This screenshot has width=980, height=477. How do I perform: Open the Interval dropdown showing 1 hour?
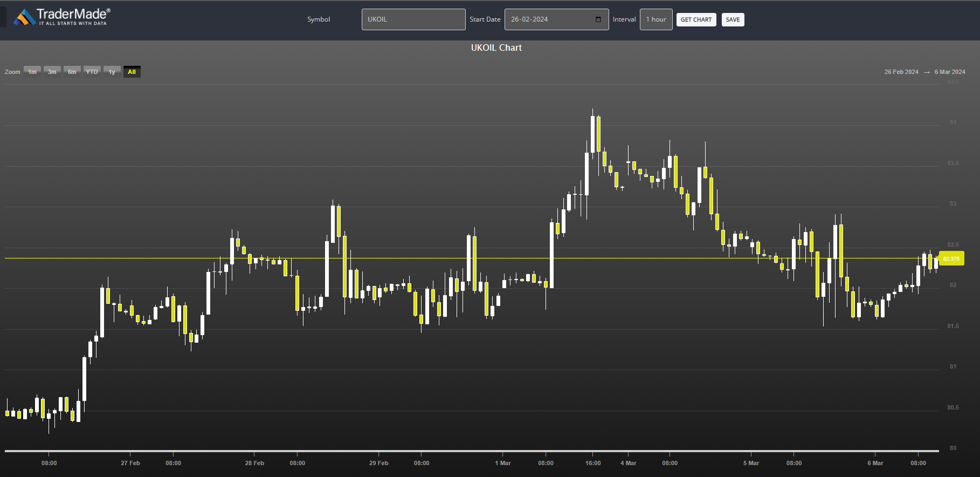coord(656,19)
